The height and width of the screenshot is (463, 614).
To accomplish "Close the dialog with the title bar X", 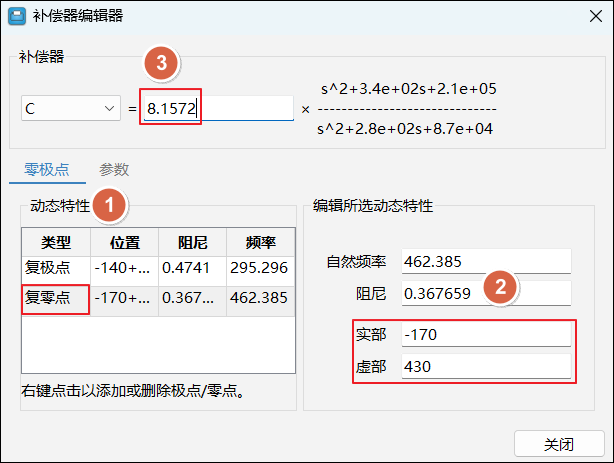I will (586, 17).
